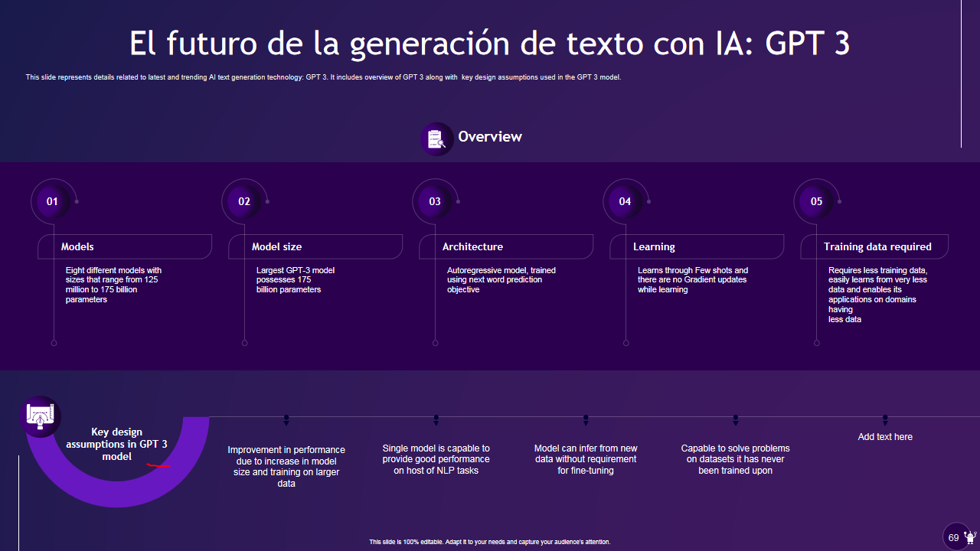Image resolution: width=980 pixels, height=551 pixels.
Task: Click timeline marker above Add text here
Action: tap(885, 419)
